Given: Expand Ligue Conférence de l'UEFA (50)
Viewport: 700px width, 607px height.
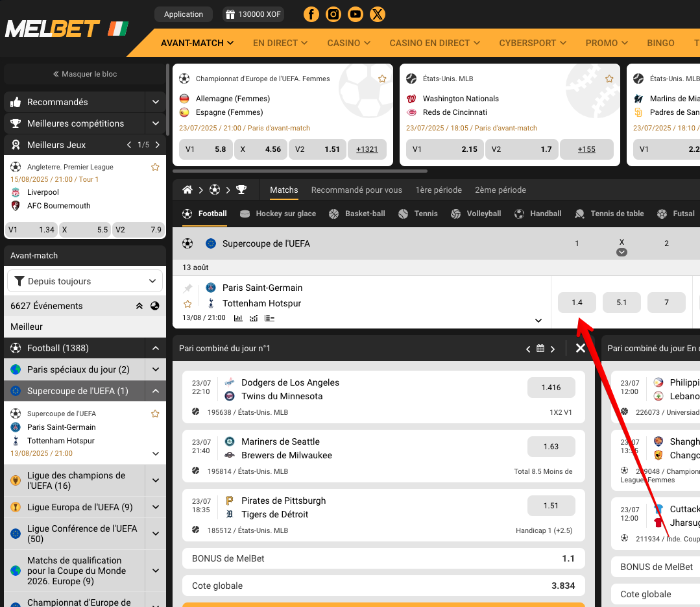Looking at the screenshot, I should tap(155, 533).
